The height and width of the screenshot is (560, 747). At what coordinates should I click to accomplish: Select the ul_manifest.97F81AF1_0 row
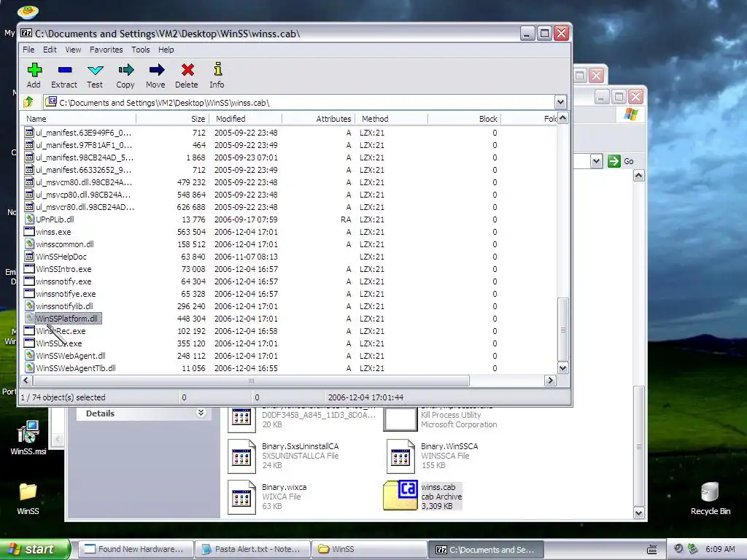click(x=289, y=145)
